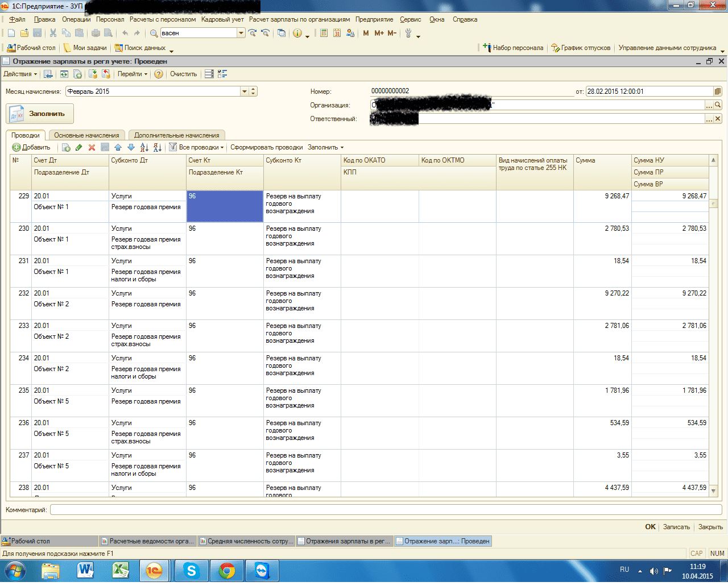Open the Действия dropdown menu
The height and width of the screenshot is (586, 728).
coord(20,74)
